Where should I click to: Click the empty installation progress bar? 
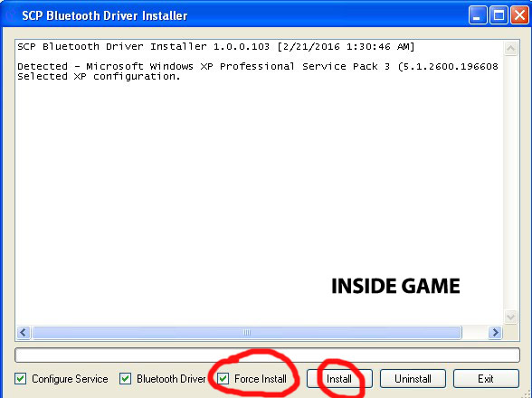(x=268, y=355)
